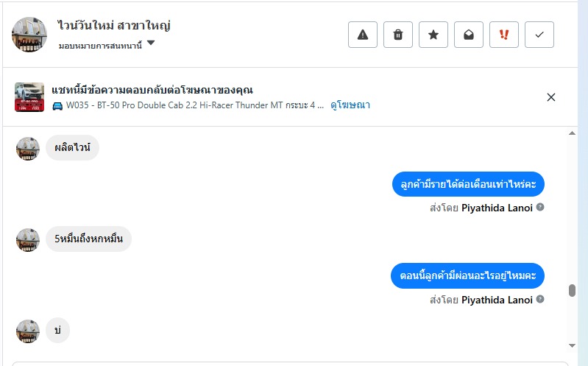Screen dimensions: 588x366
Task: Click info icon beside second Piyathida Lanoi
Action: 540,300
